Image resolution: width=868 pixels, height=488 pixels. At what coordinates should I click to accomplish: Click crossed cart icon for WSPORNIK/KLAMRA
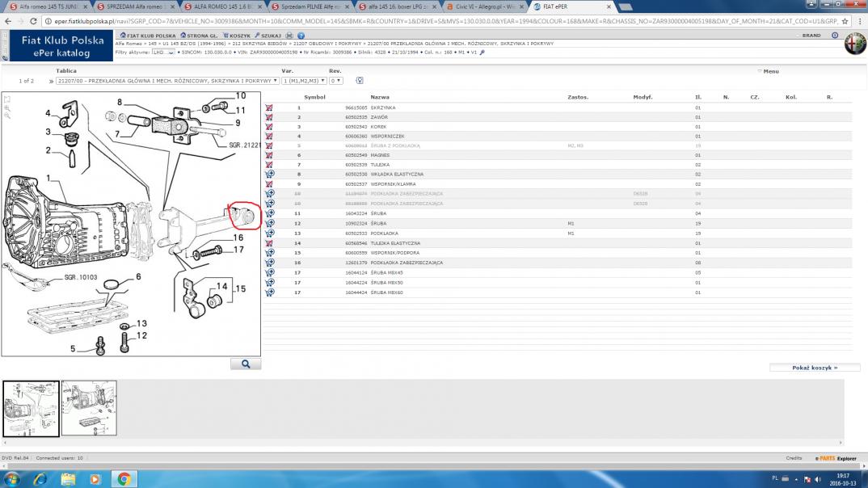(269, 184)
